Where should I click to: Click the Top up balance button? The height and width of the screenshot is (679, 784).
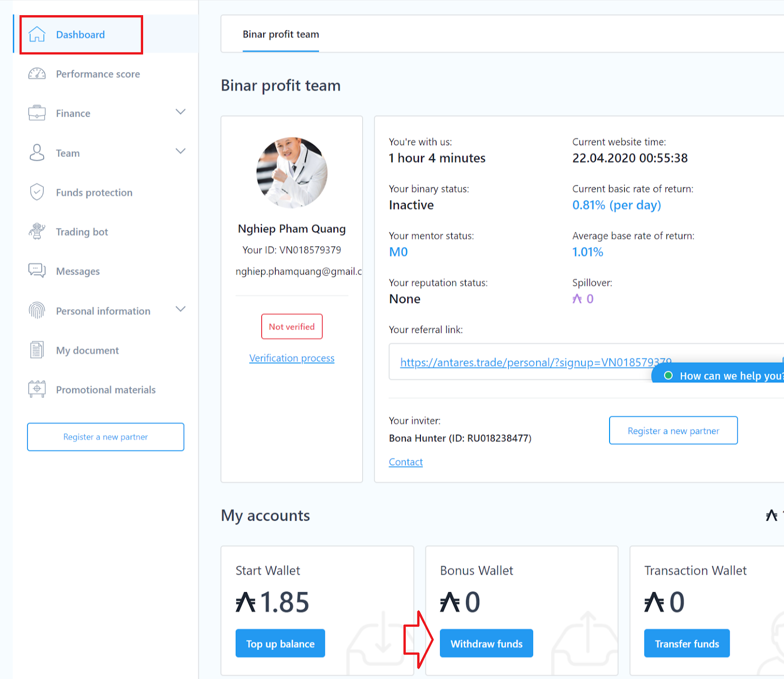[280, 643]
